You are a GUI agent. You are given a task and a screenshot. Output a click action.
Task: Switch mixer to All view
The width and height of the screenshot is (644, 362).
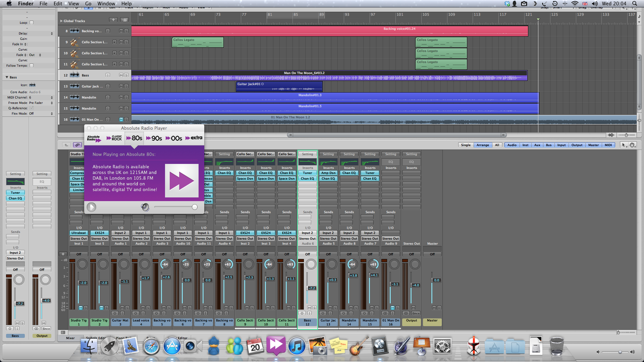(x=497, y=145)
